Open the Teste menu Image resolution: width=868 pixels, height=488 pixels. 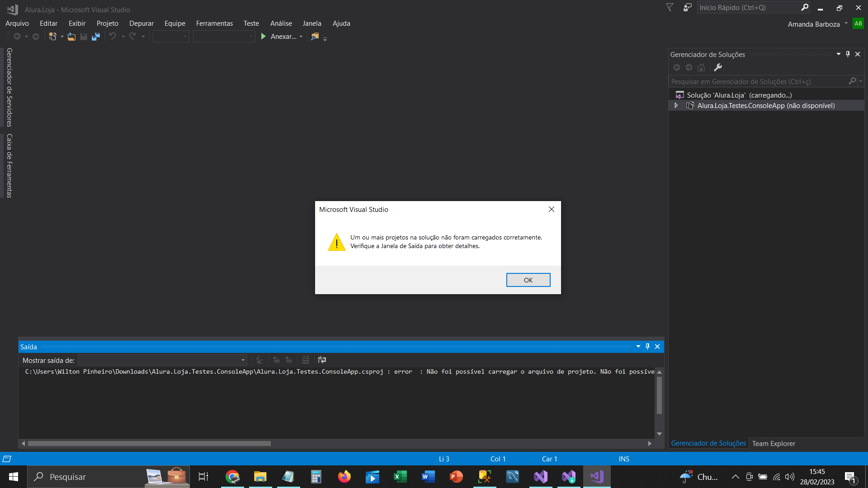click(x=251, y=23)
